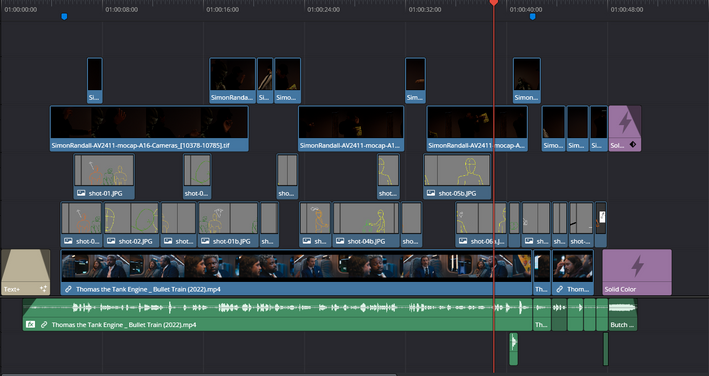Viewport: 709px width, 376px height.
Task: Select the Butch ... audio clip
Action: coord(622,315)
